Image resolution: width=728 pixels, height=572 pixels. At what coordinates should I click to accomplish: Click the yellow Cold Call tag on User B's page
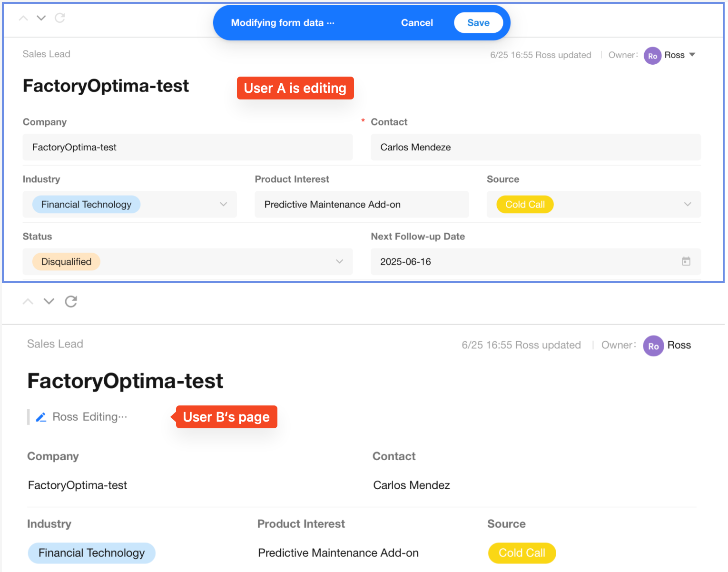[522, 553]
